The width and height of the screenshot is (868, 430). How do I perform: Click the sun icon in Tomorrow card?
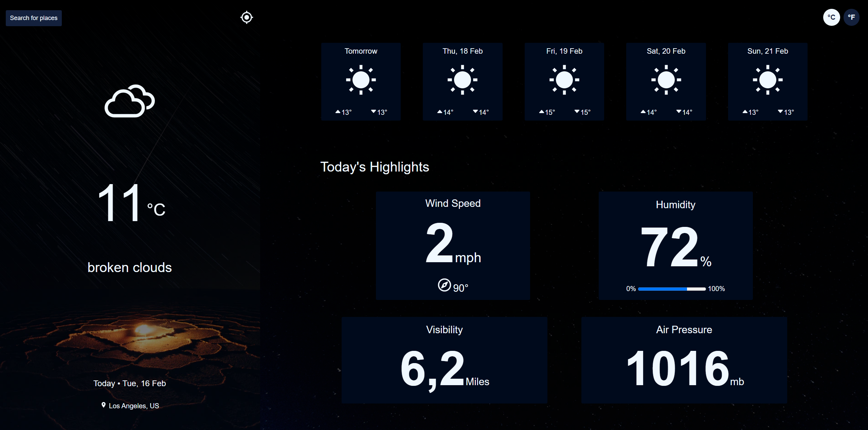coord(361,80)
